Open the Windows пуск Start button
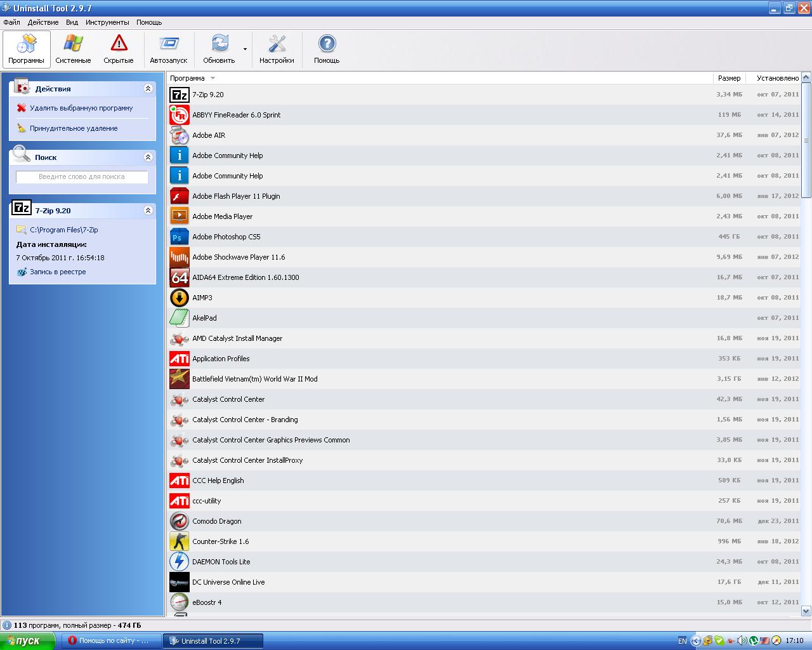Image resolution: width=812 pixels, height=650 pixels. point(27,641)
